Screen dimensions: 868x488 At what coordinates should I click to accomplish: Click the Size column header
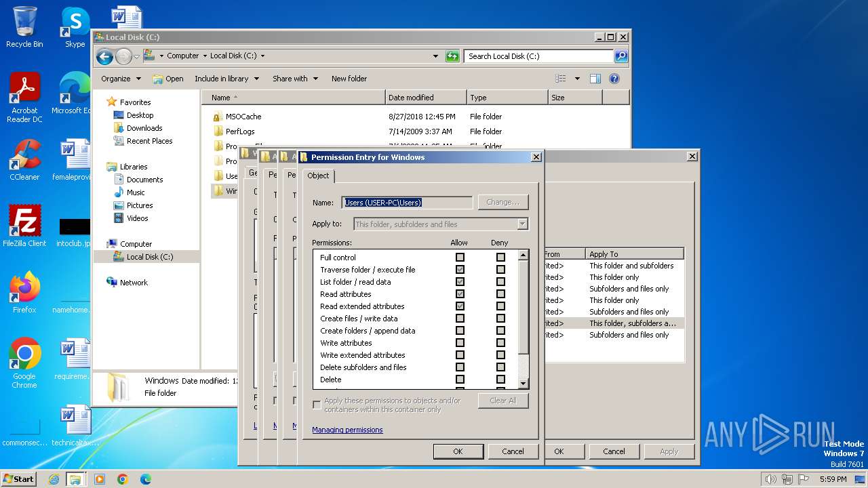pos(575,98)
